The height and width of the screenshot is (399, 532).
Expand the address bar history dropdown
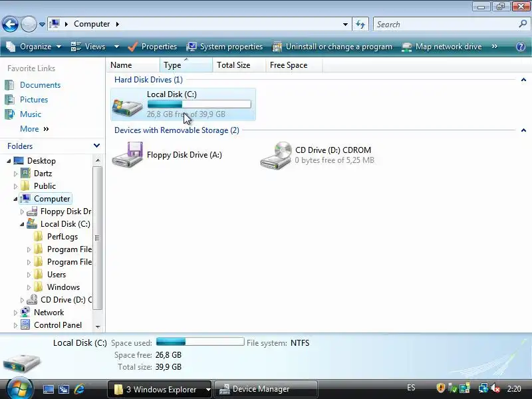point(345,24)
